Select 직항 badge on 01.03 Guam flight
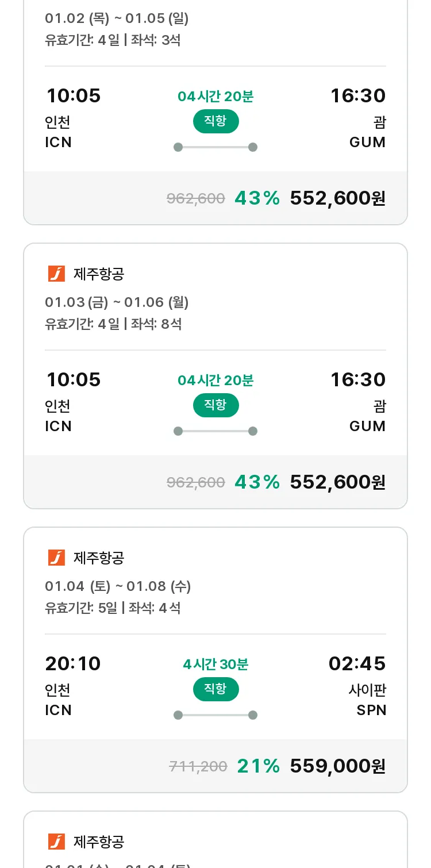Viewport: 431px width, 868px height. pyautogui.click(x=215, y=405)
